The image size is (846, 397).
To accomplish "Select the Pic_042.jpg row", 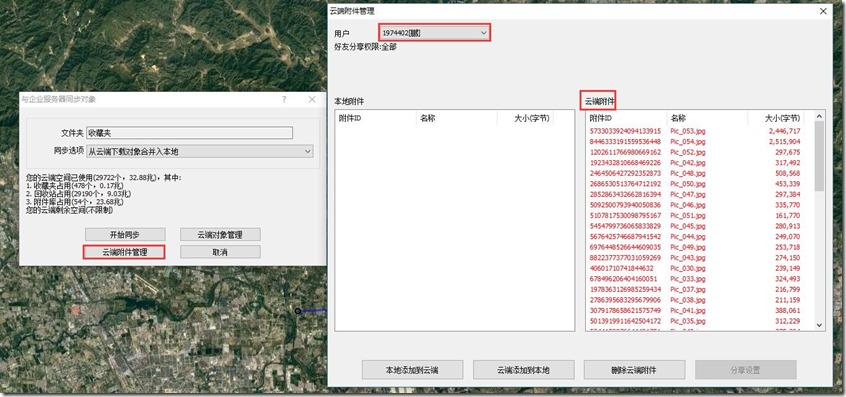I will 700,162.
